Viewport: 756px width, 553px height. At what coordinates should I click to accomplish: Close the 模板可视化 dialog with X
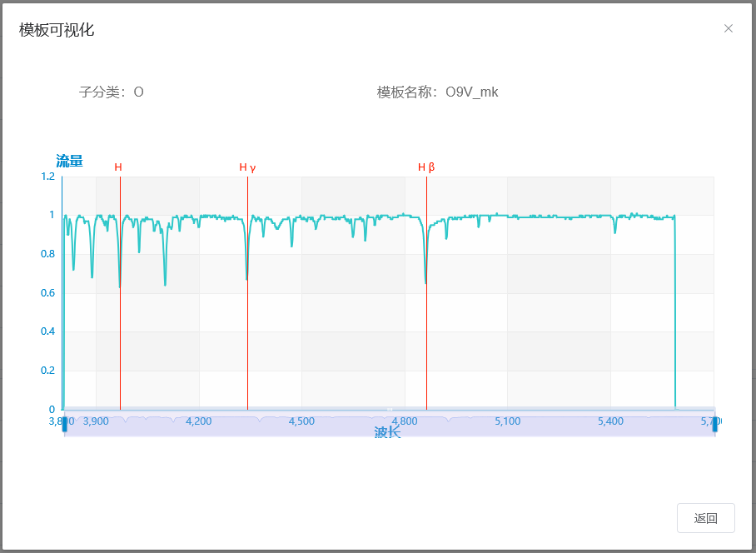(x=729, y=28)
